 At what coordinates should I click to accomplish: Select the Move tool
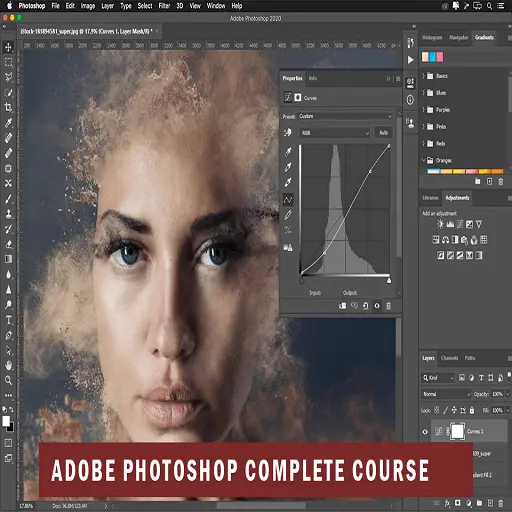(x=8, y=47)
